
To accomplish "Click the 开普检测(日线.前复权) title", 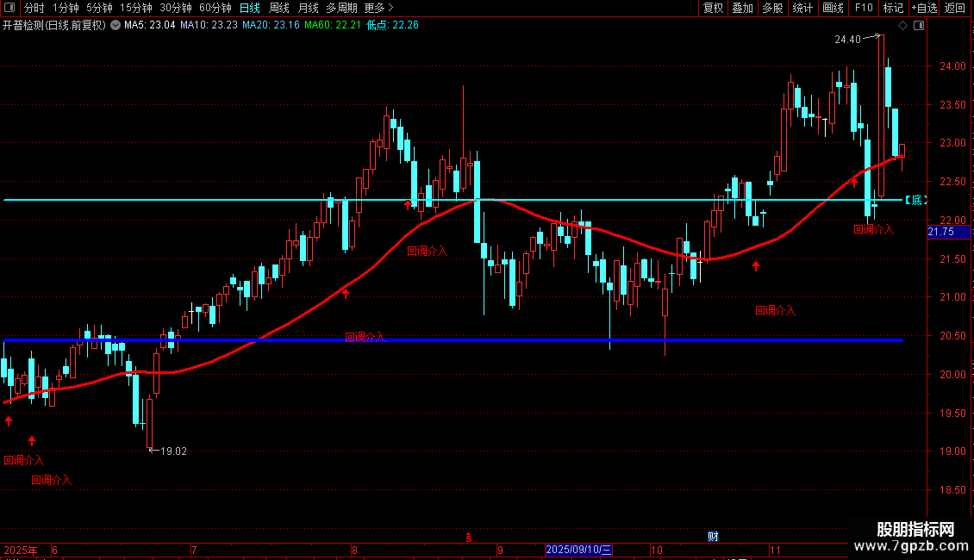I will (x=54, y=25).
